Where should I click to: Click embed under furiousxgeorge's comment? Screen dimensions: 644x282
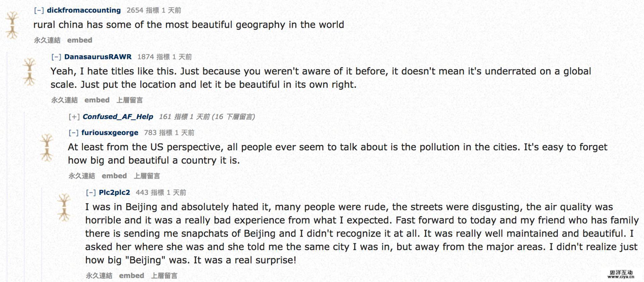pos(114,176)
